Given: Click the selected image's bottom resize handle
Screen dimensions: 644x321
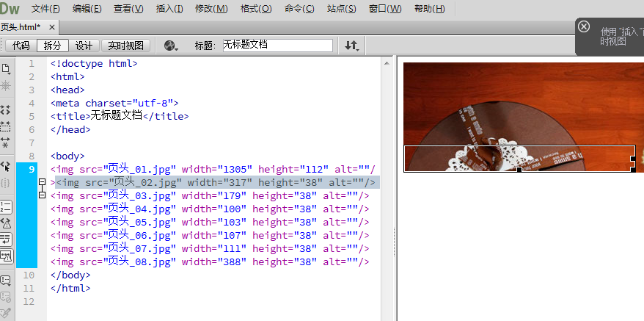Looking at the screenshot, I should (519, 170).
